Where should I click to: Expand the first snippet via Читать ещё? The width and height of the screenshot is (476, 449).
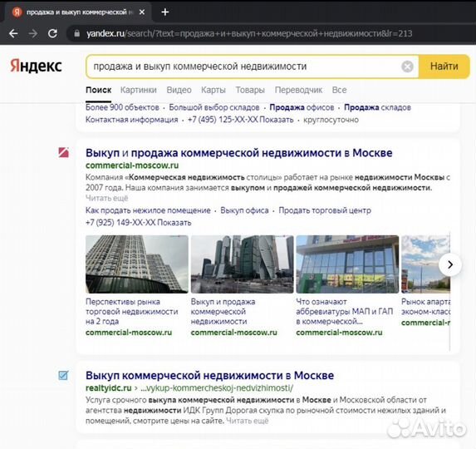click(107, 198)
